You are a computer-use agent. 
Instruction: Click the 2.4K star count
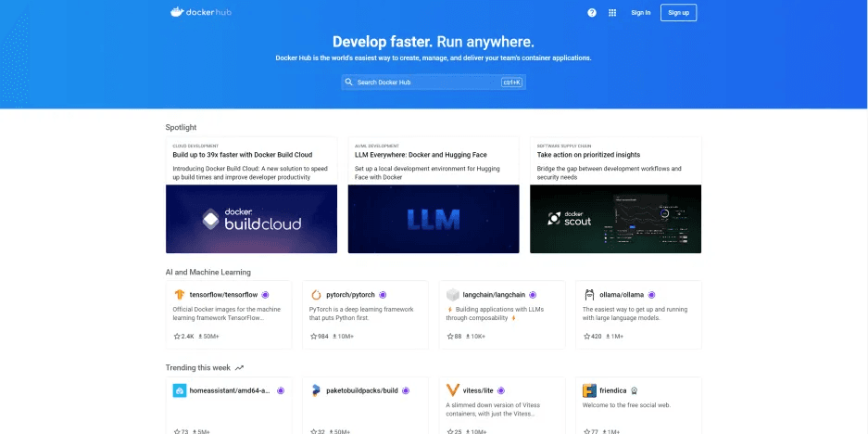(x=188, y=337)
